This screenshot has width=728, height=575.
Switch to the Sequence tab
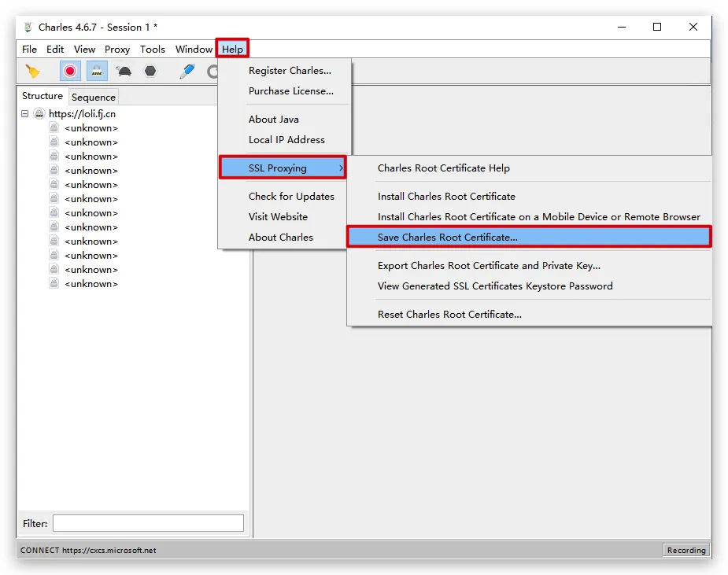pyautogui.click(x=94, y=98)
